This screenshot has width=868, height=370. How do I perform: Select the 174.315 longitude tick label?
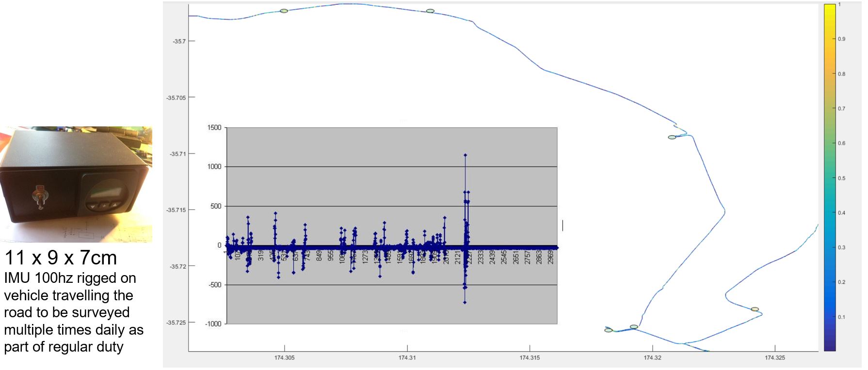click(x=530, y=358)
